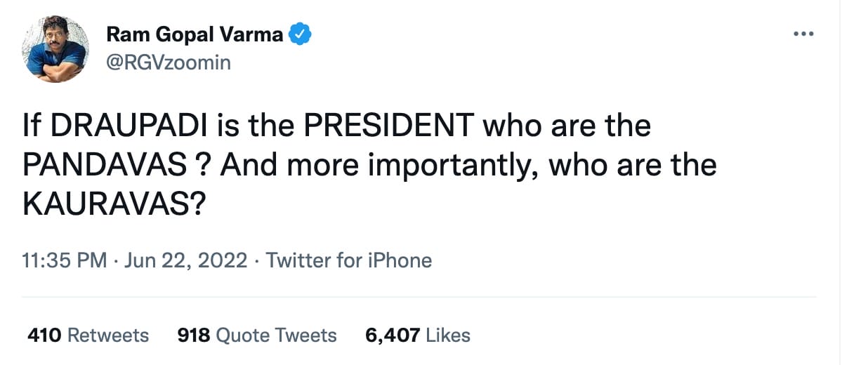The width and height of the screenshot is (868, 365).
Task: Open the @RGVzoomin handle link
Action: [168, 63]
